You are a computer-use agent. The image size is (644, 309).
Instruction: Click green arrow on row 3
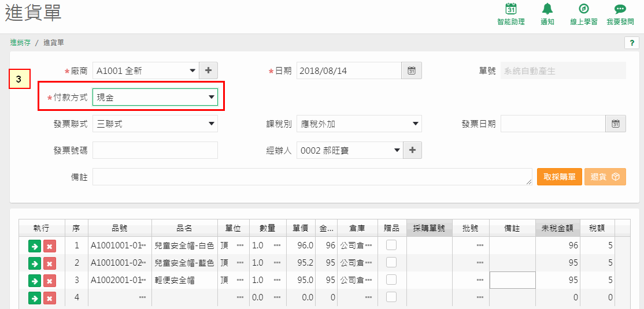[x=35, y=281]
